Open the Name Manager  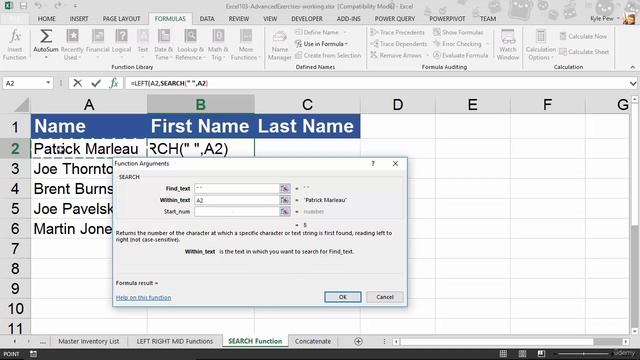click(280, 45)
